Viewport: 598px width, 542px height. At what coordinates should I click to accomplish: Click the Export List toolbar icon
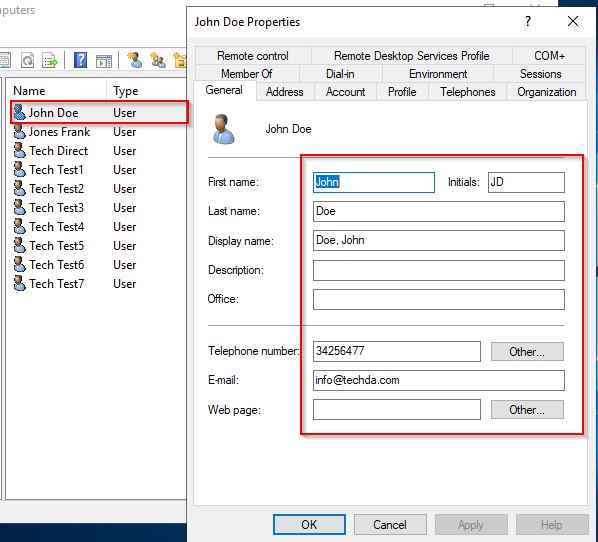pyautogui.click(x=50, y=60)
